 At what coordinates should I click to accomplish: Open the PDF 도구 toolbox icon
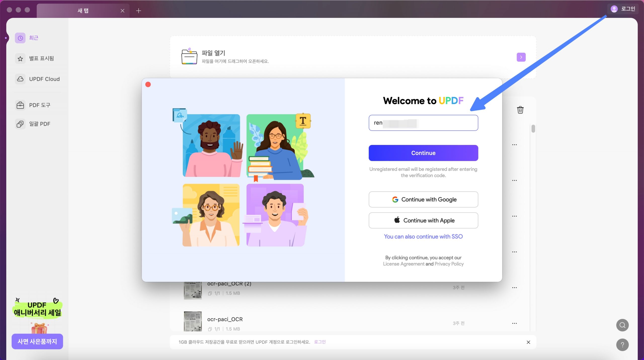20,105
